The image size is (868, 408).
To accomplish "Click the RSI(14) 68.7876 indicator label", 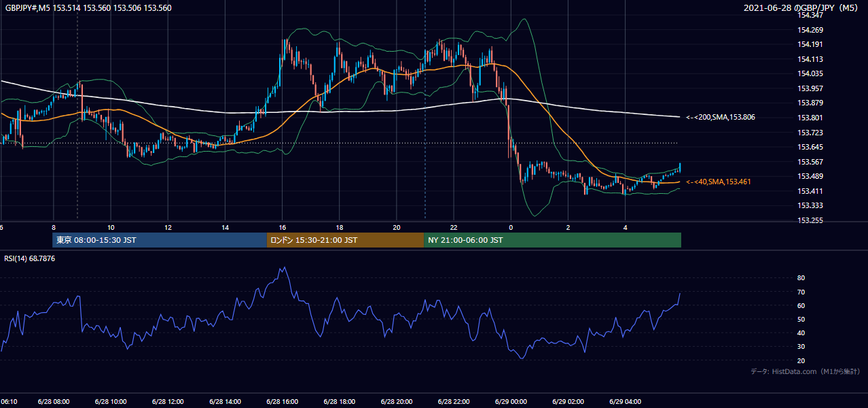I will tap(30, 258).
